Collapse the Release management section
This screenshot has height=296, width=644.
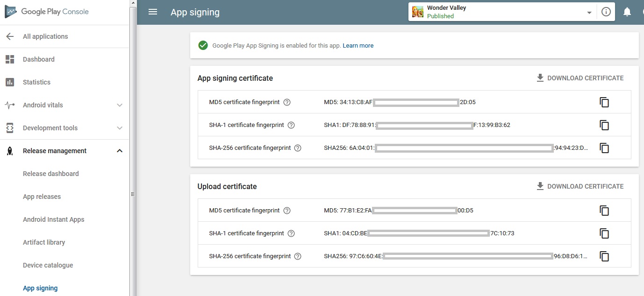(120, 150)
